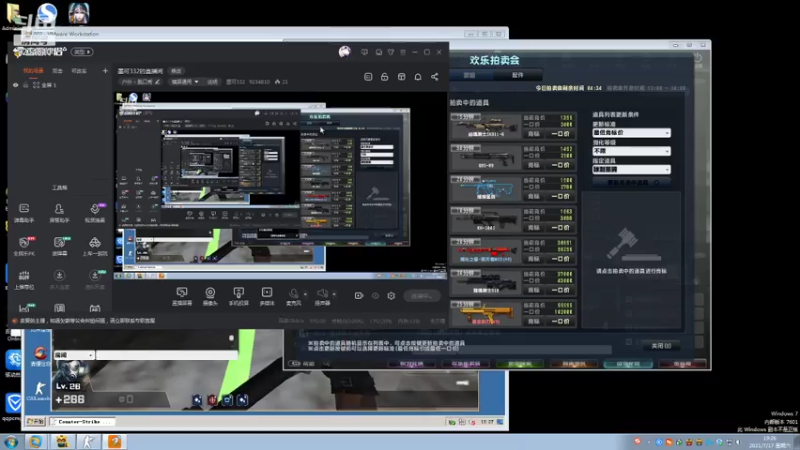
Task: Expand the microphone options arrow
Action: point(305,294)
